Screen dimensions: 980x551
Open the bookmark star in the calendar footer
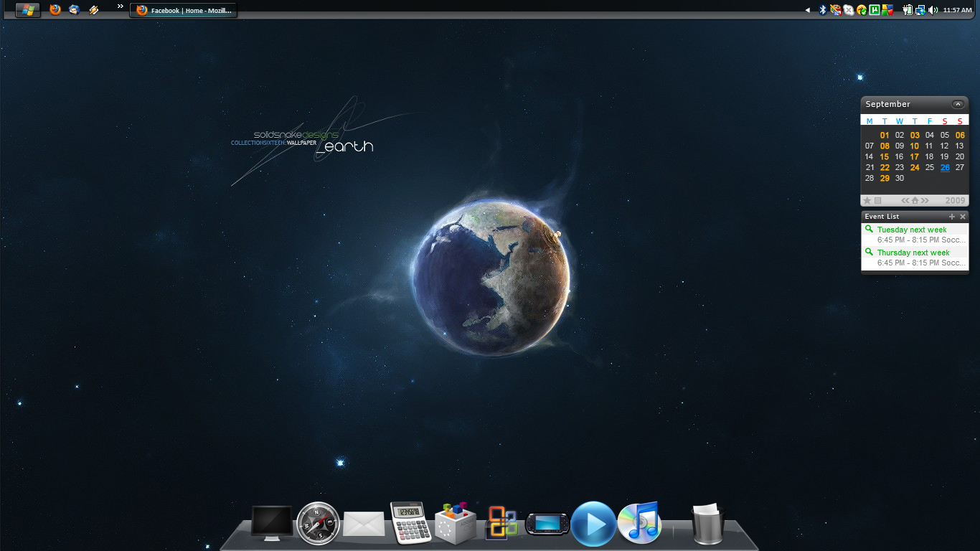[867, 200]
